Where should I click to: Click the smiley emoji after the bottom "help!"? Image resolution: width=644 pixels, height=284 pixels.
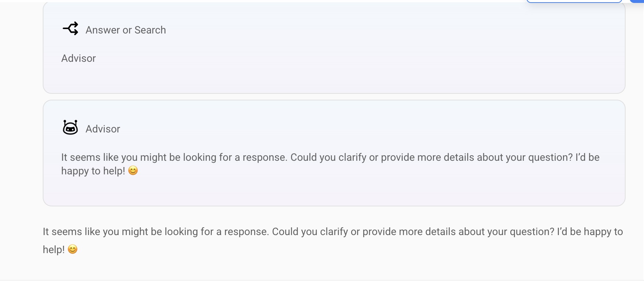pos(73,249)
